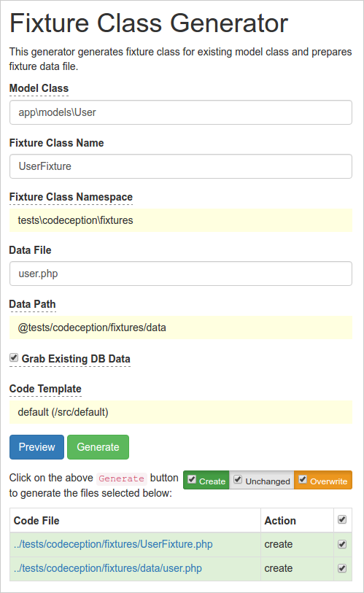This screenshot has width=364, height=593.
Task: Click the Code Template hint label
Action: point(45,389)
